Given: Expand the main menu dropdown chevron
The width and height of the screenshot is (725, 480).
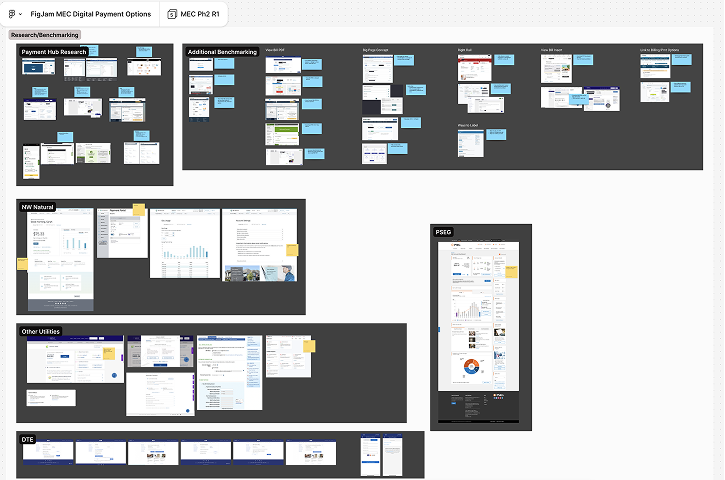Looking at the screenshot, I should click(x=20, y=14).
